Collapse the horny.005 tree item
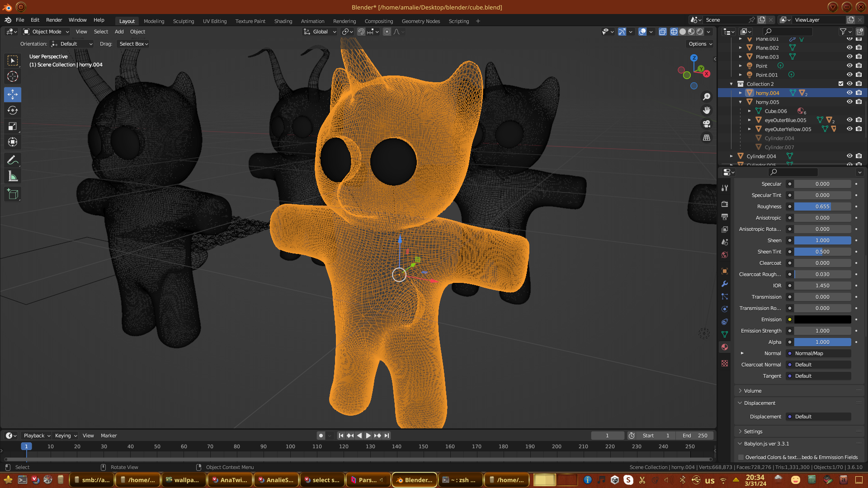Image resolution: width=868 pixels, height=488 pixels. point(741,102)
